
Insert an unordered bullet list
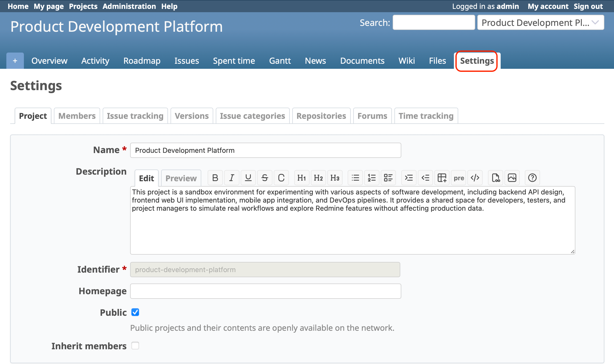coord(355,178)
